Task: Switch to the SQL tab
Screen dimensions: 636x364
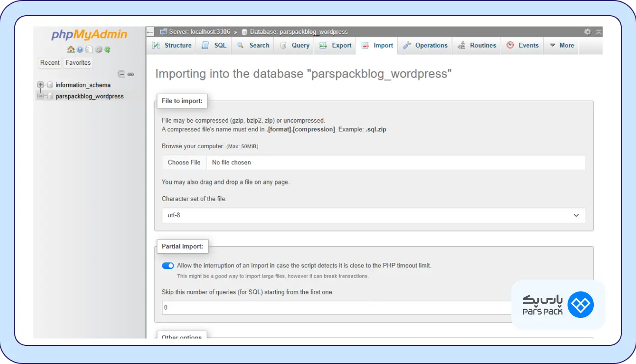Action: coord(214,46)
